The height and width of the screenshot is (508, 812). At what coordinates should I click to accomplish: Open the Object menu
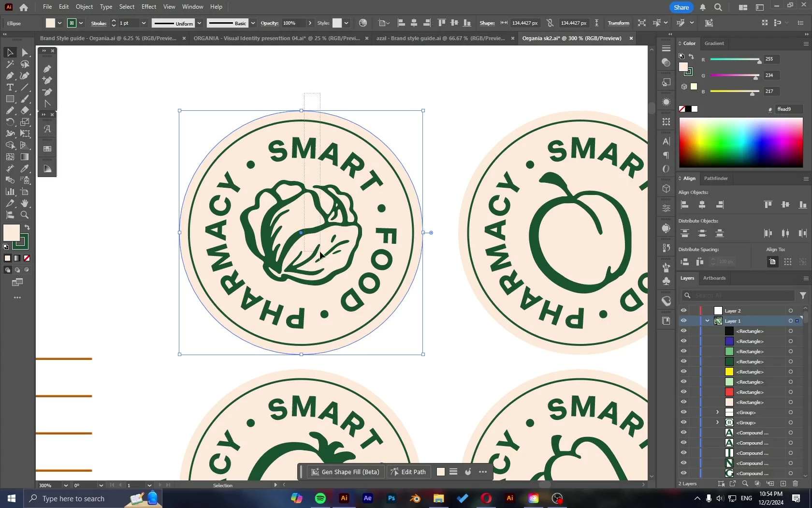(84, 7)
